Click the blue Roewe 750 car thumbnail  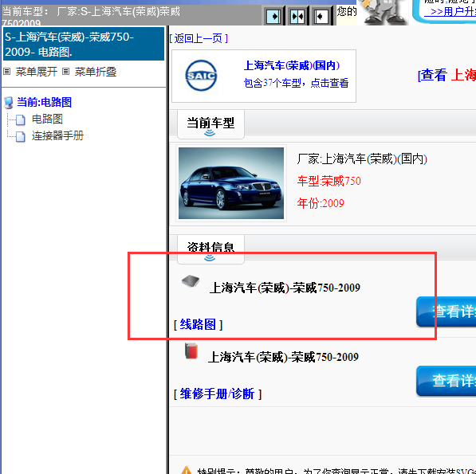(231, 183)
